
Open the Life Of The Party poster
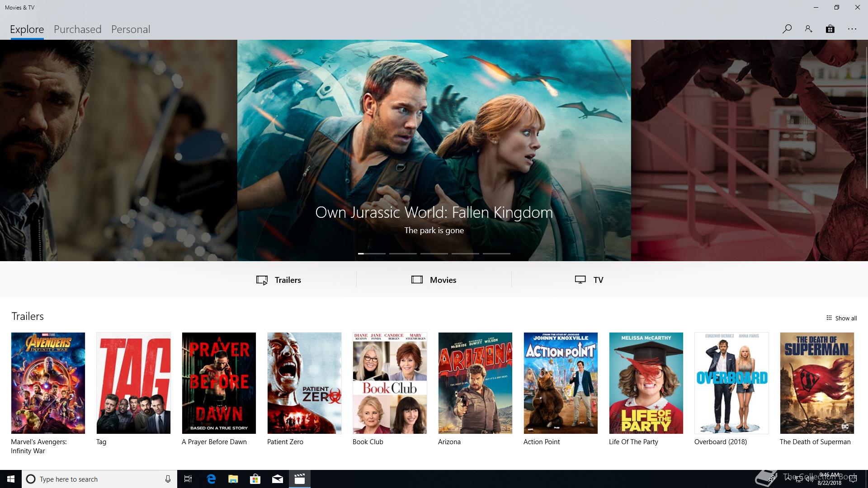[x=646, y=383]
